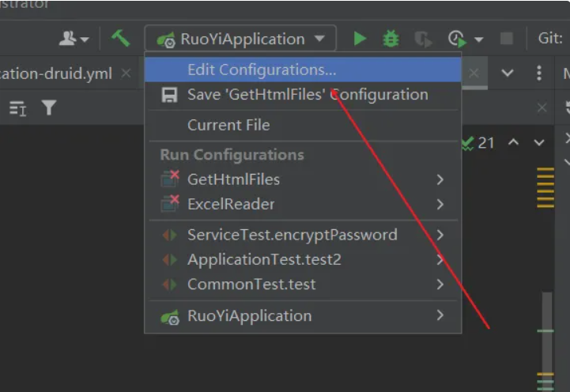Click the inspection count 21 indicator
Image resolution: width=570 pixels, height=392 pixels.
click(478, 143)
